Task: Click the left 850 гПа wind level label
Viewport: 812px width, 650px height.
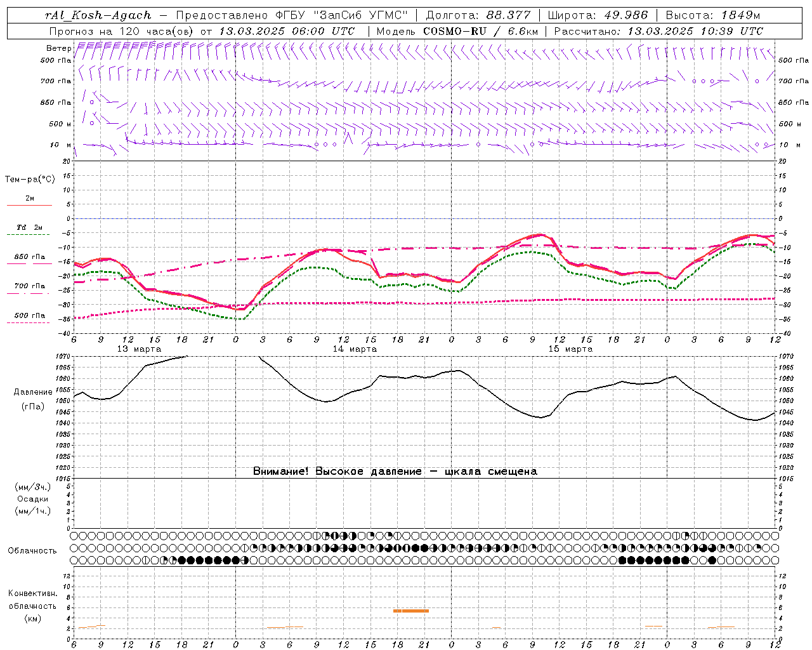Action: [x=56, y=102]
